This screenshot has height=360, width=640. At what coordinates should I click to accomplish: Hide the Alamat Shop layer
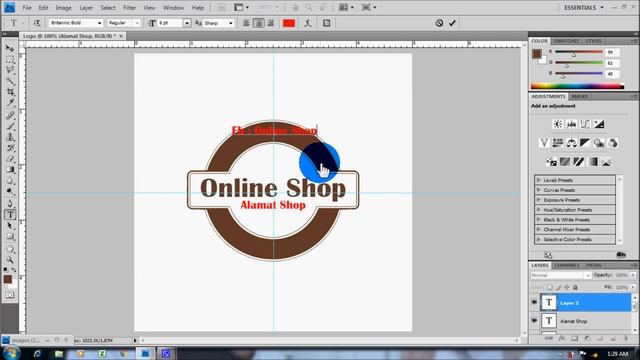tap(534, 321)
